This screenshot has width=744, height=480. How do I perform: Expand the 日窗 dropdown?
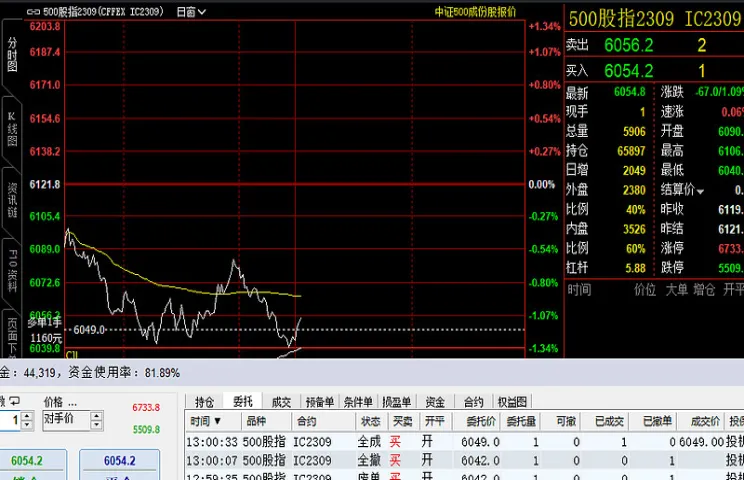191,12
